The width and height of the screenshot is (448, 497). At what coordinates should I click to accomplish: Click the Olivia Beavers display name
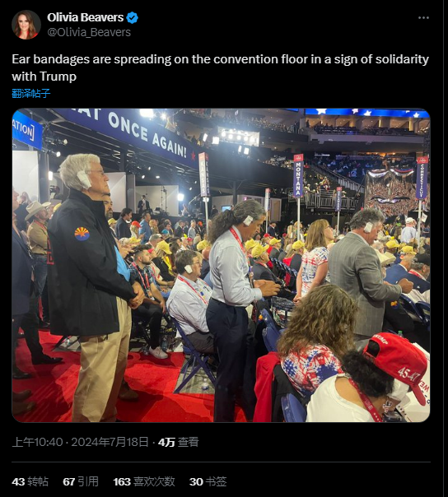[86, 17]
